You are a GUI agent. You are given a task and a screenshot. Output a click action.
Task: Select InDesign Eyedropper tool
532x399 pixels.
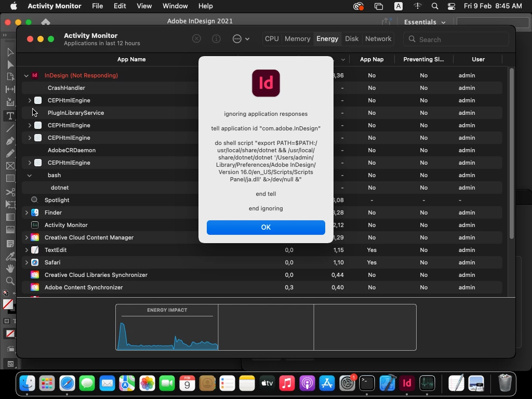(10, 256)
